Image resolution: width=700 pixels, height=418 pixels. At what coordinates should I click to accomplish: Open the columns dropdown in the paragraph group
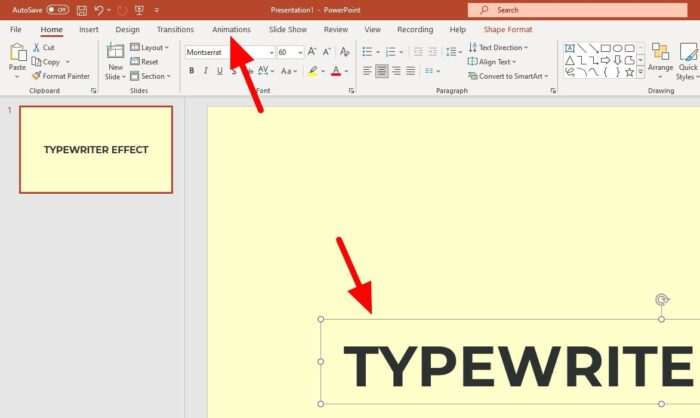click(x=432, y=71)
